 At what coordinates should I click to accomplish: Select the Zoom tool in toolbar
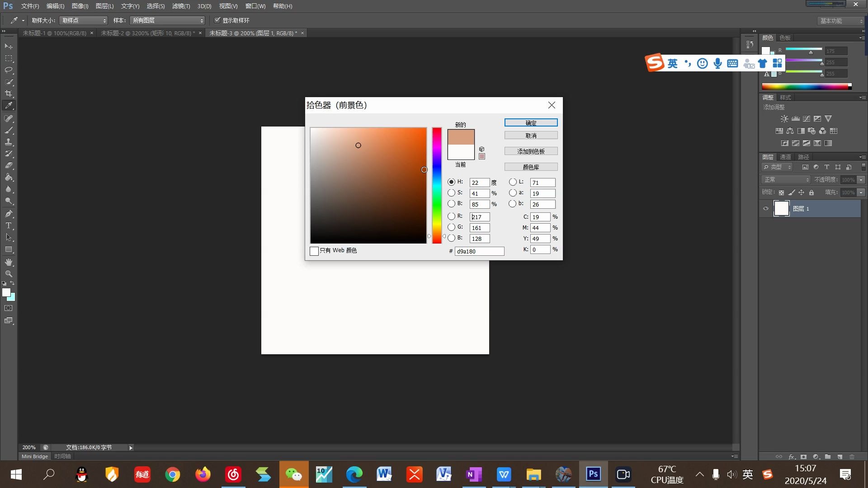coord(8,274)
